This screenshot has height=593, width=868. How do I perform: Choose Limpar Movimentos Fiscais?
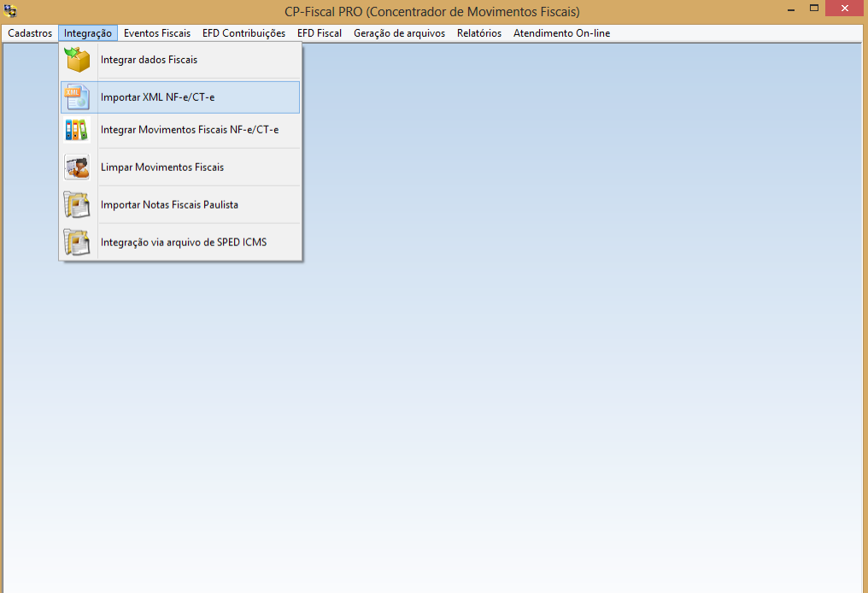click(180, 167)
